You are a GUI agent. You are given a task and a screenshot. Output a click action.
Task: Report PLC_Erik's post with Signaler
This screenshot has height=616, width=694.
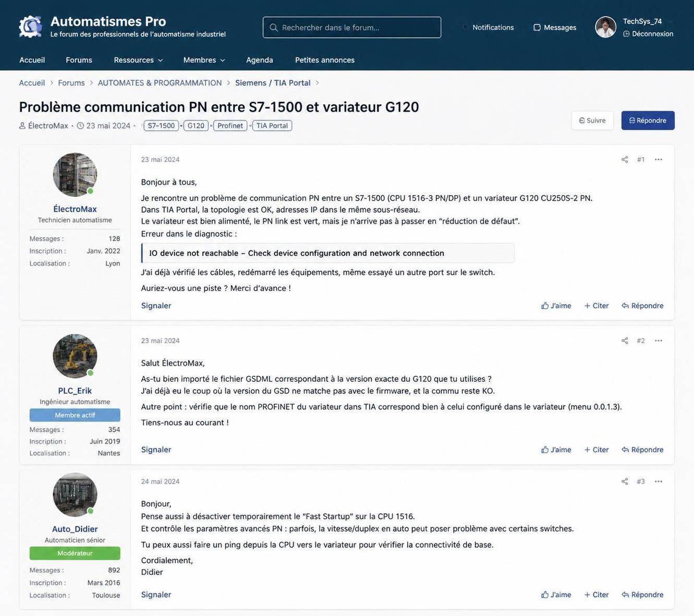(156, 450)
